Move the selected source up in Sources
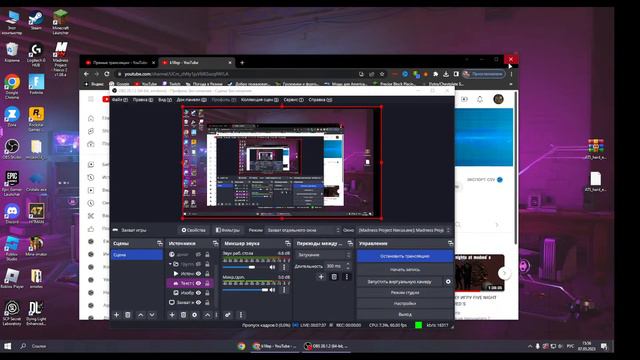 coord(207,315)
